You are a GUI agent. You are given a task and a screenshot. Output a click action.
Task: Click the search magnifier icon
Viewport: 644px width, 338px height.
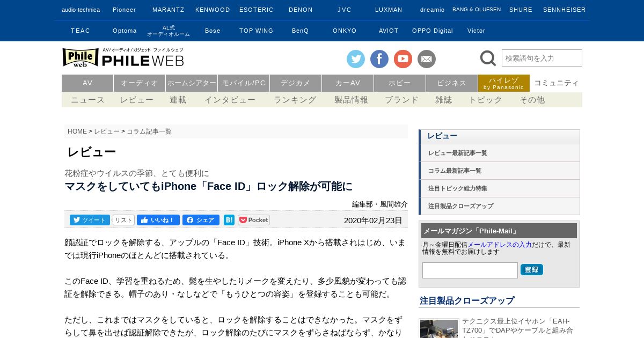coord(488,58)
